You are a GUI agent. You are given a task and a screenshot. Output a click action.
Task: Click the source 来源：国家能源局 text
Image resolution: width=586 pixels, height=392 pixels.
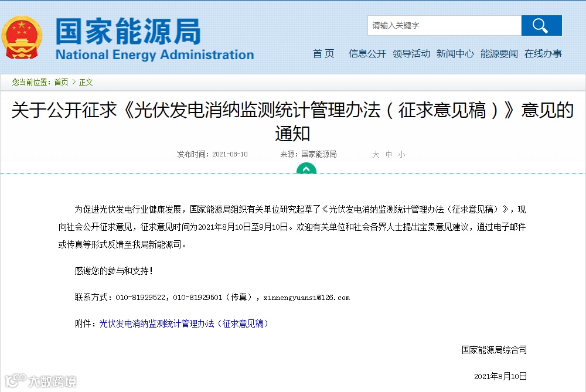(308, 154)
